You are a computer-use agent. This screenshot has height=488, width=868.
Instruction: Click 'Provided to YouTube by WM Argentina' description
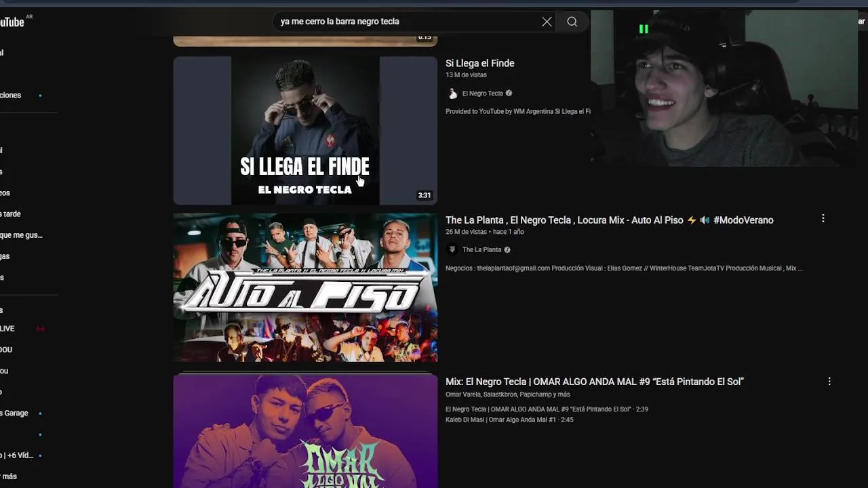[x=518, y=111]
